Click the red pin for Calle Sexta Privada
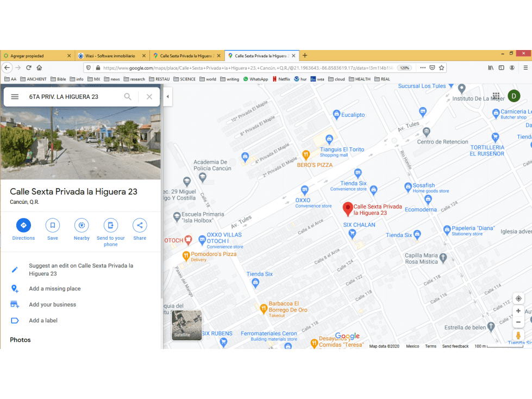The width and height of the screenshot is (532, 399). 348,209
